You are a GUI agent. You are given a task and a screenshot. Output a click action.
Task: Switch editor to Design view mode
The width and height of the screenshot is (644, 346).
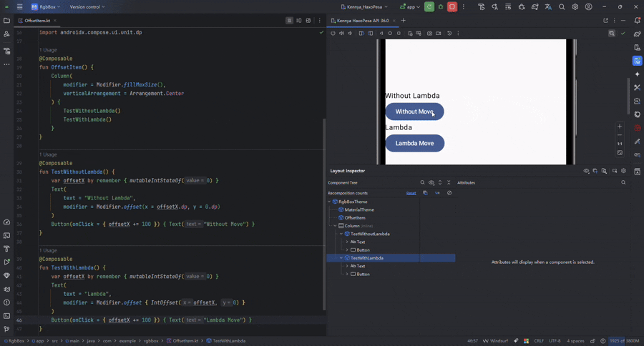308,21
